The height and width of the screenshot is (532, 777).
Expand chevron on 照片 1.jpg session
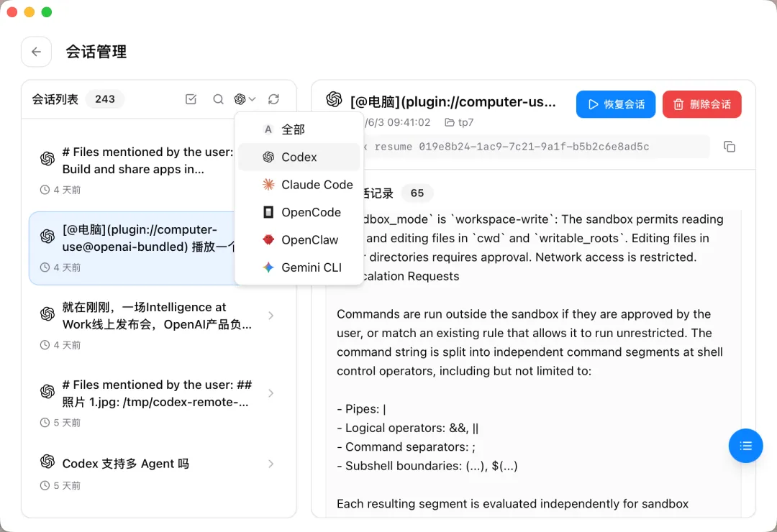coord(271,393)
